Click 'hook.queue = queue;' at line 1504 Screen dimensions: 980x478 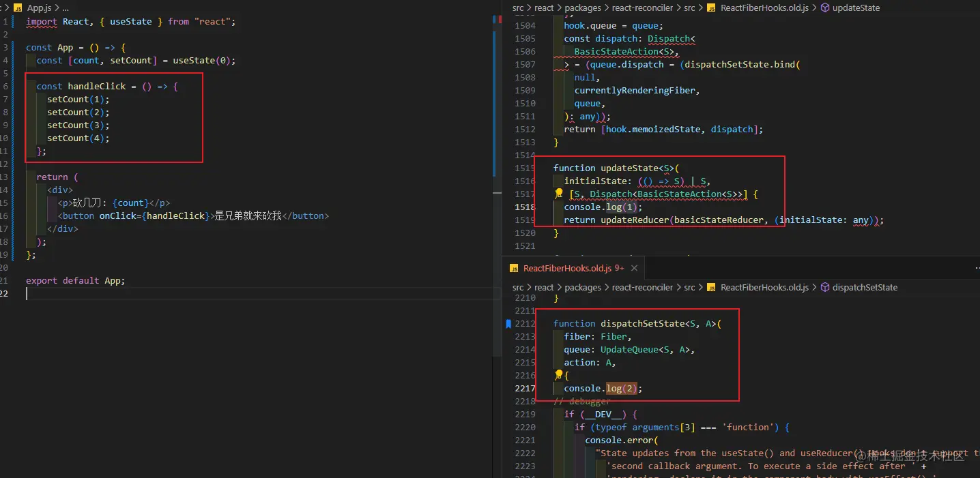point(613,26)
